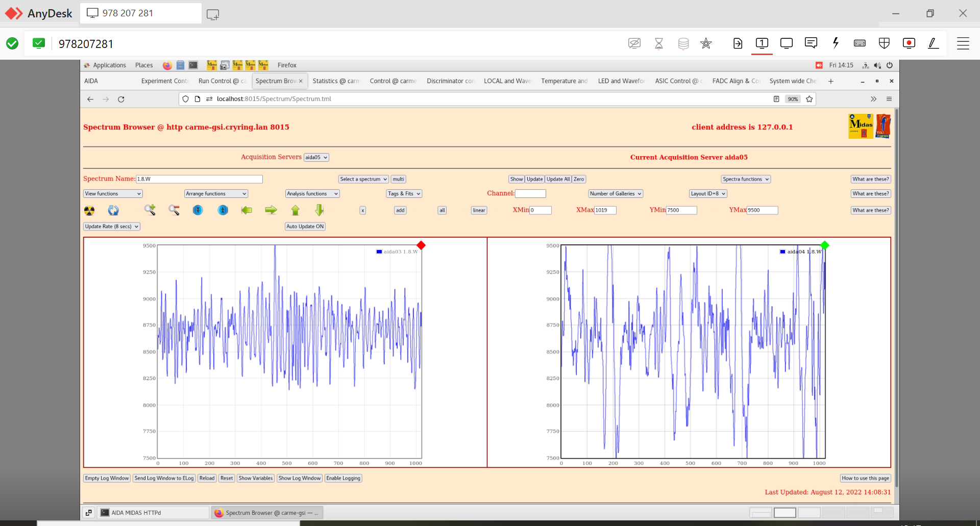Open AnyDesk keyboard settings icon
This screenshot has width=980, height=526.
(860, 43)
